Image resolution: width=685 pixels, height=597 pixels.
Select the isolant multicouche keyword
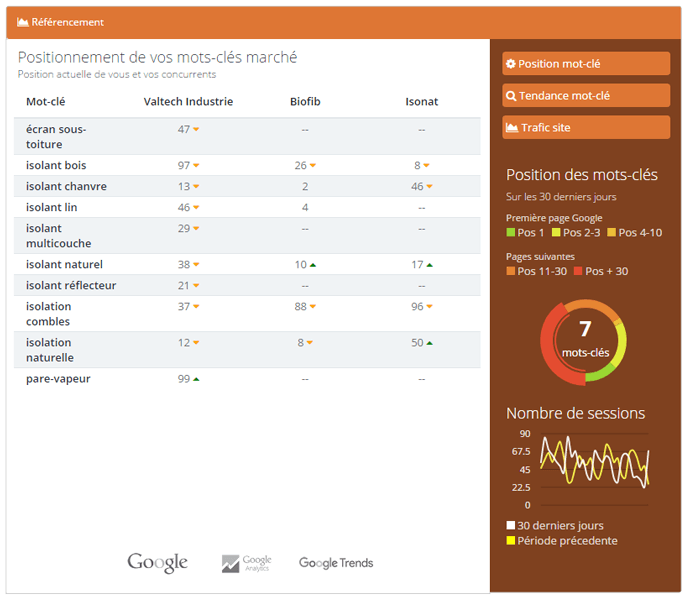[59, 236]
